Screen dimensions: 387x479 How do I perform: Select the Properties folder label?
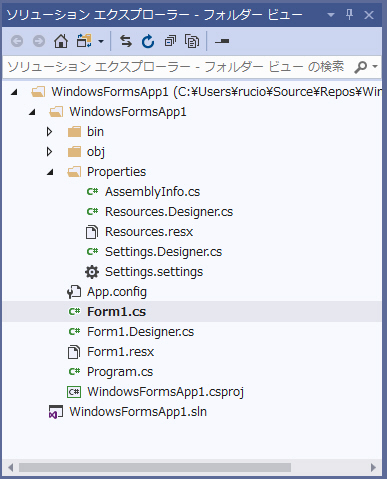pyautogui.click(x=116, y=172)
